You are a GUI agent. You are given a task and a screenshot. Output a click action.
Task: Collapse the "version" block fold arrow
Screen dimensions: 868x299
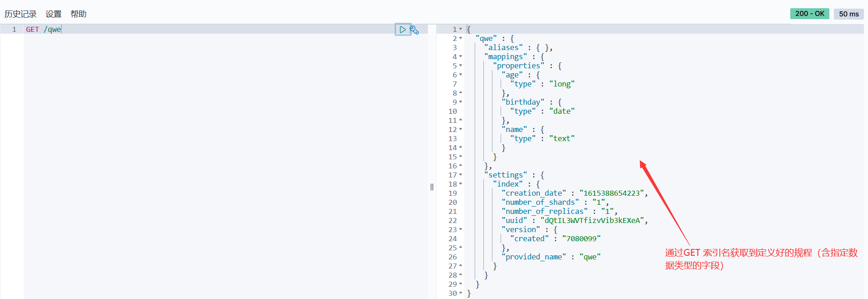point(461,229)
